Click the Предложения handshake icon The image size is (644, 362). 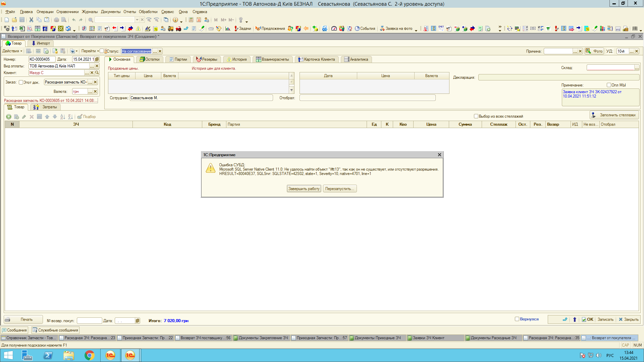click(258, 28)
